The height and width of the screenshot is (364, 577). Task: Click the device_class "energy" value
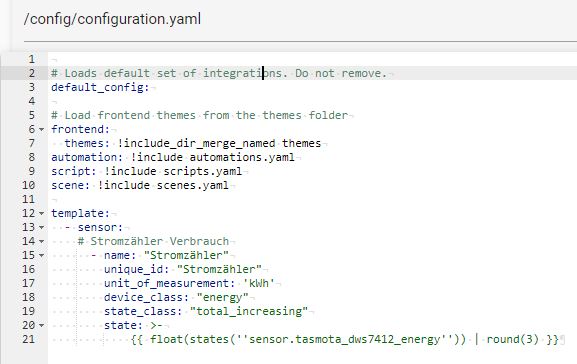[x=222, y=297]
